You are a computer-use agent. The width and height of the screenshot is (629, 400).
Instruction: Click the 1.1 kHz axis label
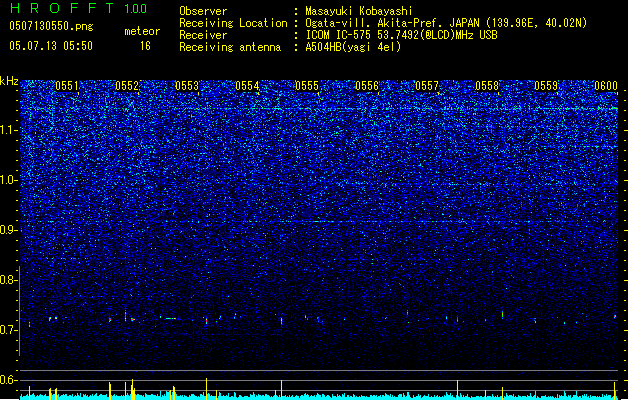(9, 130)
